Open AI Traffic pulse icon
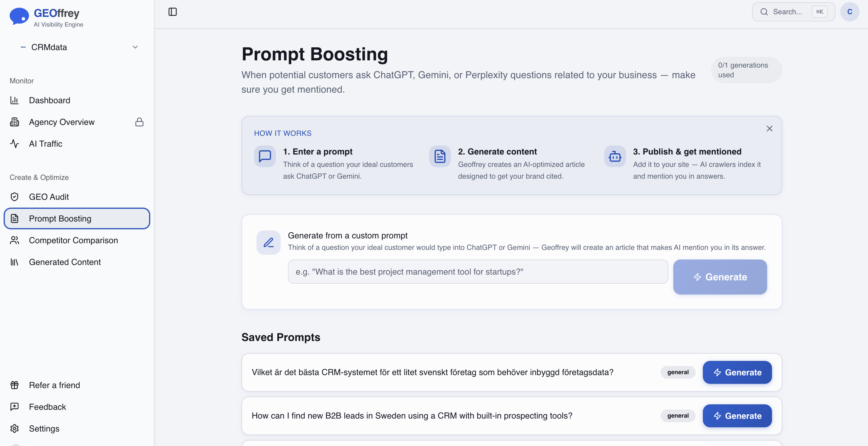 tap(14, 144)
